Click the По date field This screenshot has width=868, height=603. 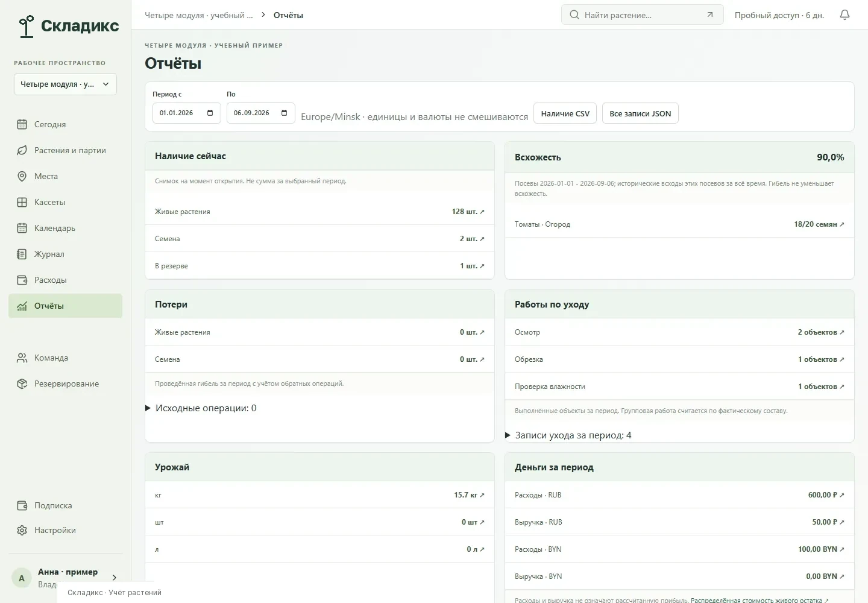[261, 113]
